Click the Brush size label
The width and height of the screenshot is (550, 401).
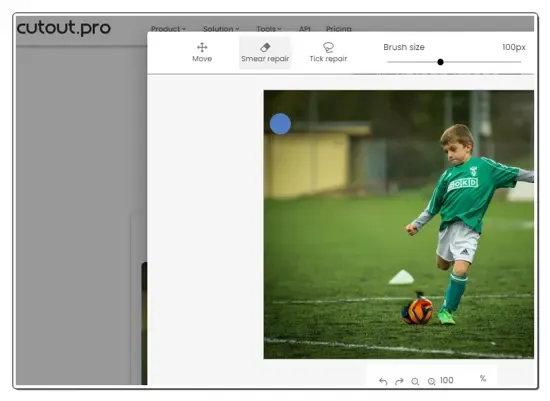pos(404,47)
